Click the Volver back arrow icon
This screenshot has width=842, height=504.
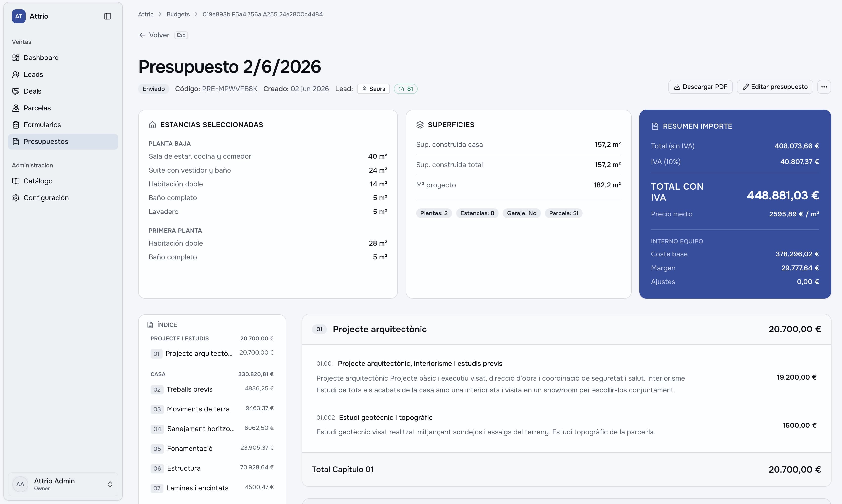(142, 35)
